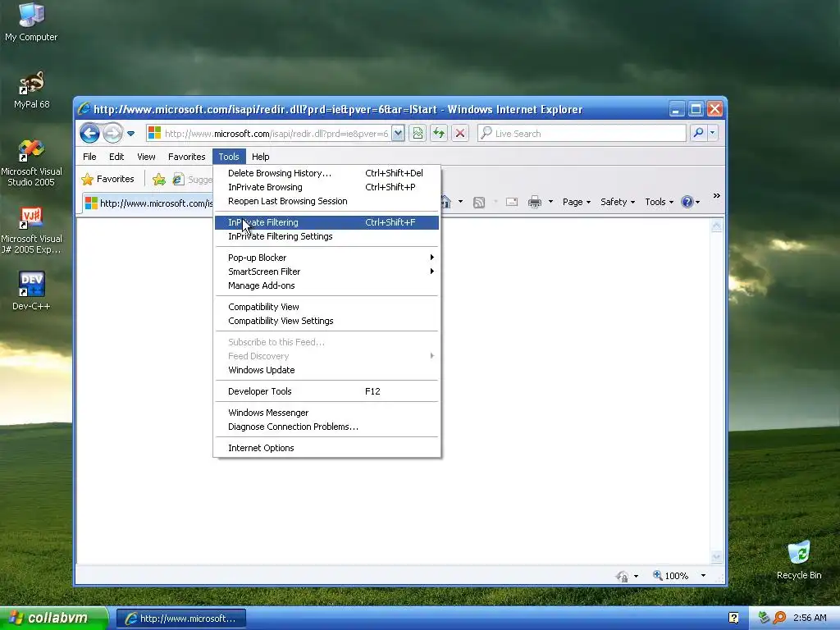The height and width of the screenshot is (630, 840).
Task: Click the search magnifier button
Action: [698, 133]
